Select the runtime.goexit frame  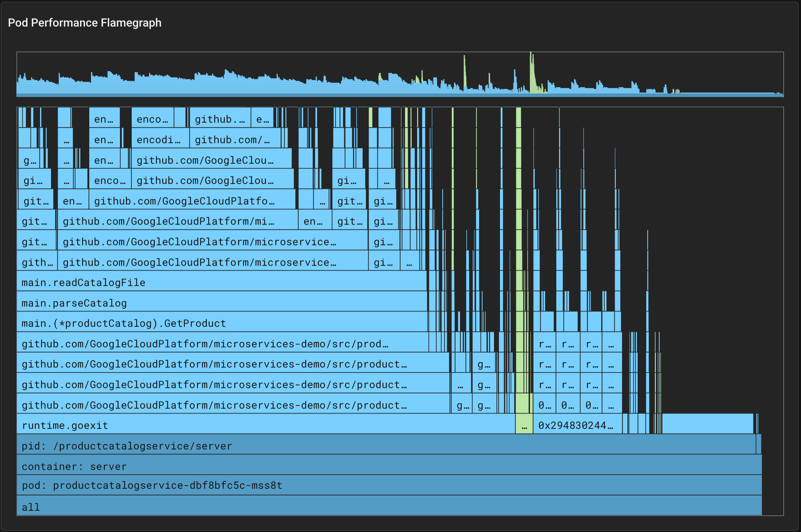tap(266, 425)
